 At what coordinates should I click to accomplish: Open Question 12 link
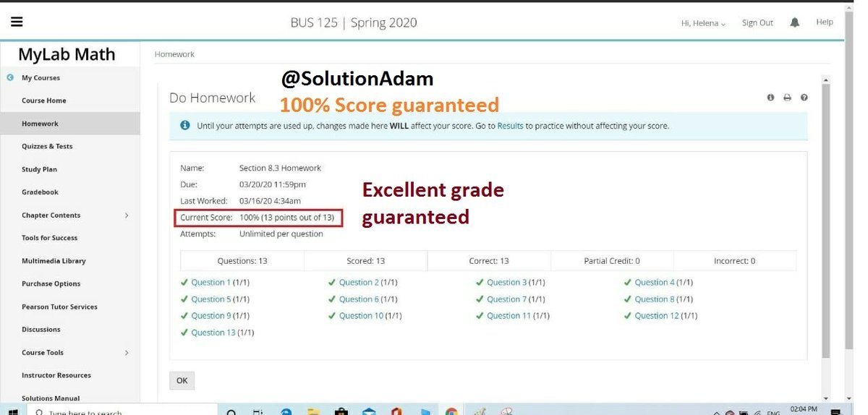pyautogui.click(x=657, y=316)
